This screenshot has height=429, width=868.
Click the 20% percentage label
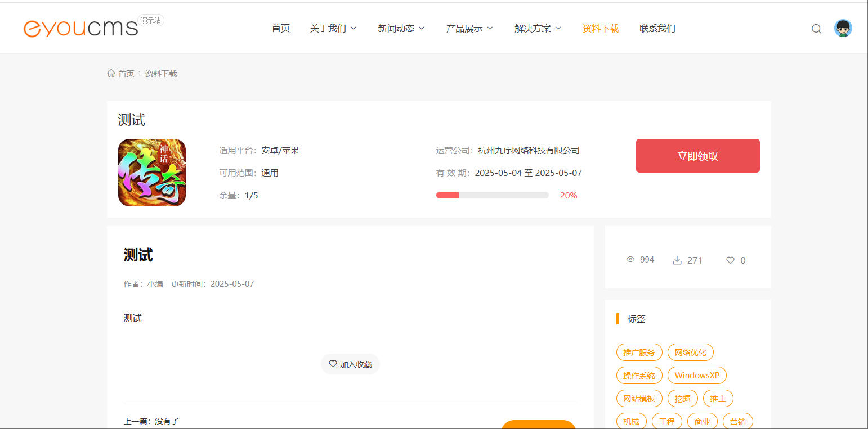tap(569, 196)
